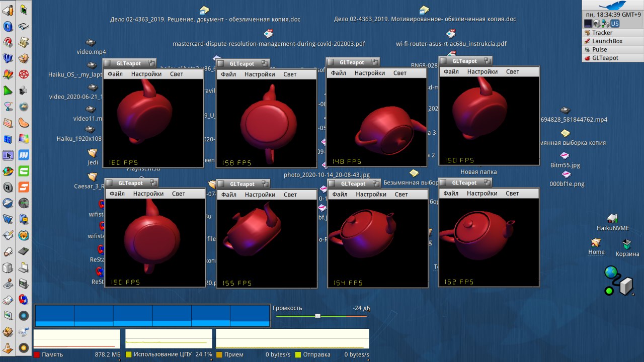Viewport: 644px width, 362px height.
Task: Launch the paper scroll dock icon
Action: (x=24, y=43)
